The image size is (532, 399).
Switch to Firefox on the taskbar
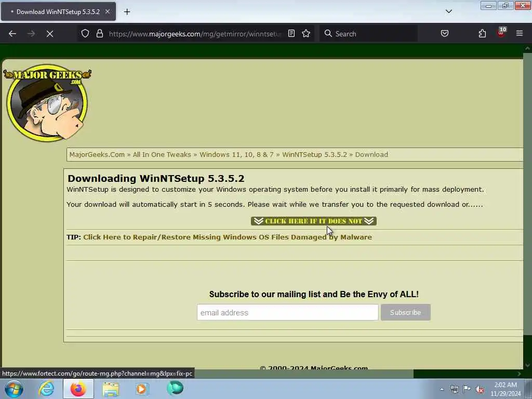[78, 389]
